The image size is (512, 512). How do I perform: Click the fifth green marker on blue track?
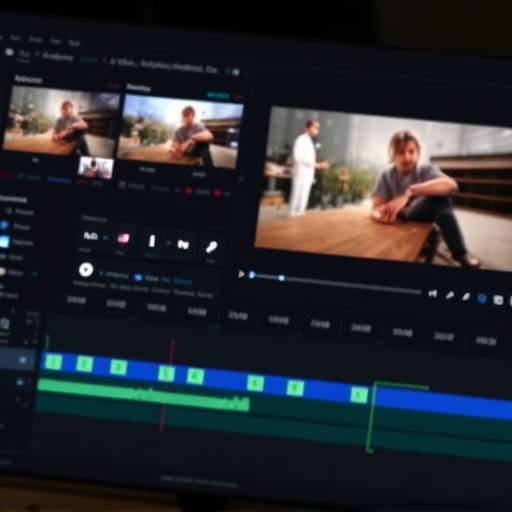click(x=195, y=376)
